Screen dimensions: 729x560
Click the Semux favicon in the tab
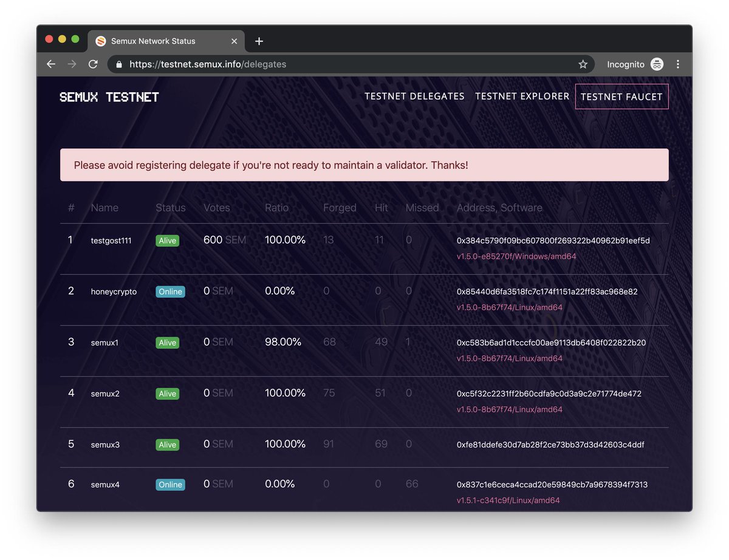tap(101, 41)
